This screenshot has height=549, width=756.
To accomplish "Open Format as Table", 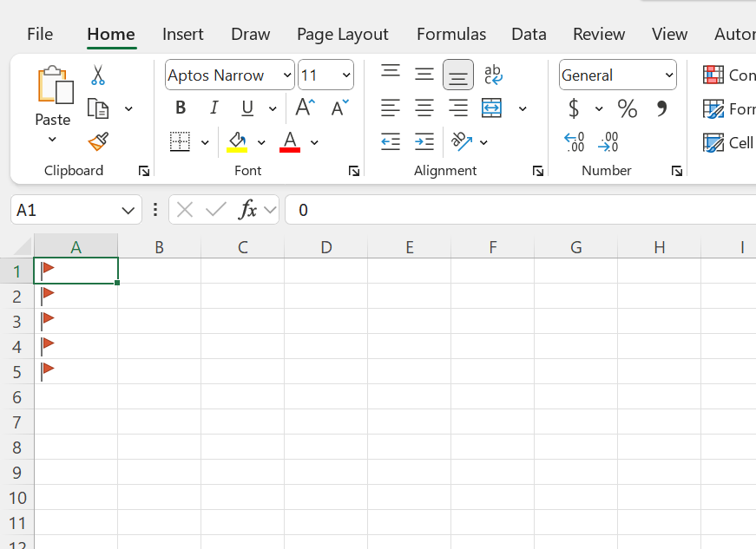I will [x=728, y=108].
